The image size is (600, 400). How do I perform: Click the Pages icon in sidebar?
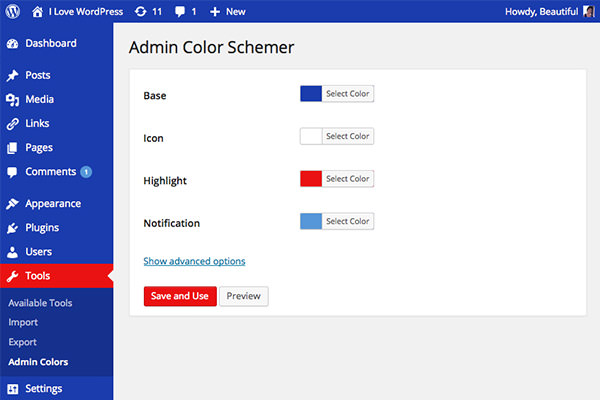point(12,148)
